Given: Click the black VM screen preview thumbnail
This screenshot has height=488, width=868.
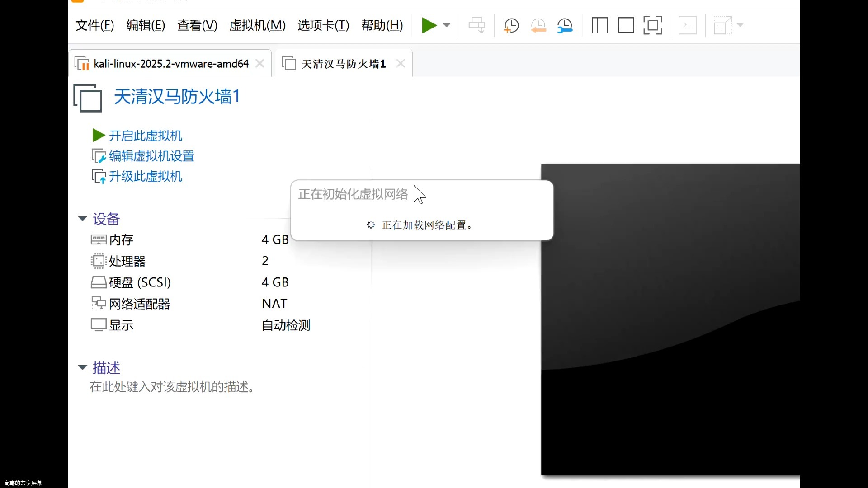Looking at the screenshot, I should point(670,319).
